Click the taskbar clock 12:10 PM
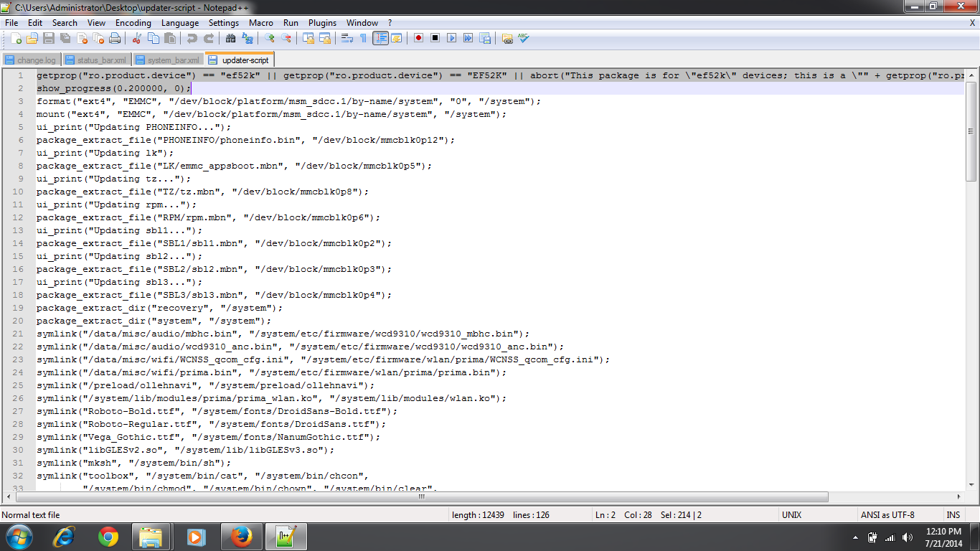 point(943,532)
